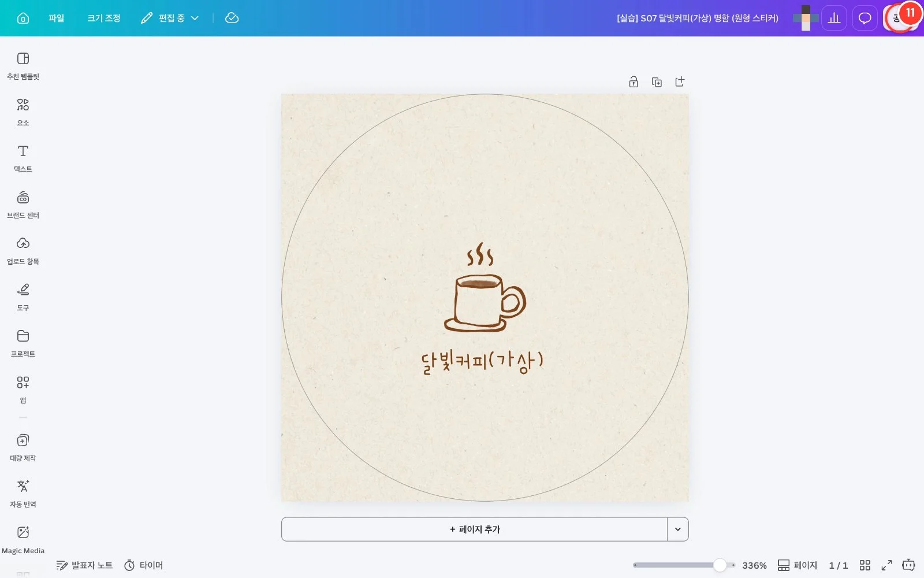This screenshot has width=924, height=578.
Task: Click the 1 / 1 page indicator
Action: point(839,565)
